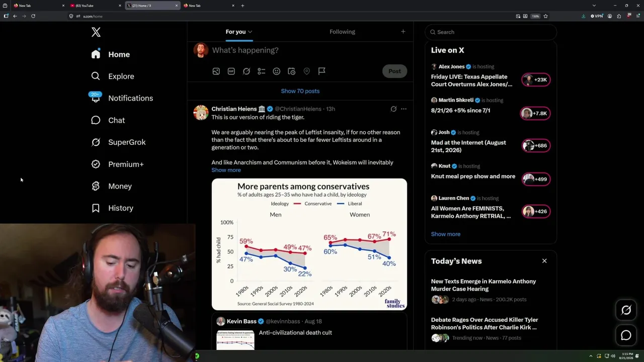644x362 pixels.
Task: Dismiss the Today's News panel
Action: (544, 261)
